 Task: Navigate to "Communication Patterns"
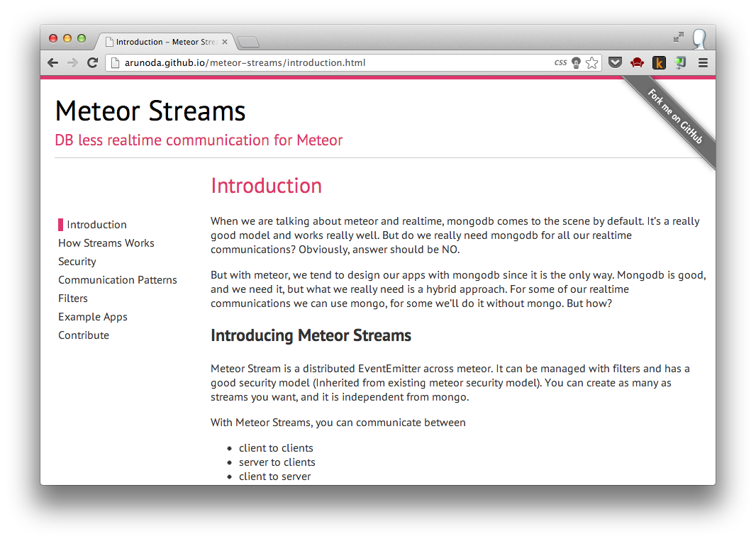pyautogui.click(x=118, y=279)
